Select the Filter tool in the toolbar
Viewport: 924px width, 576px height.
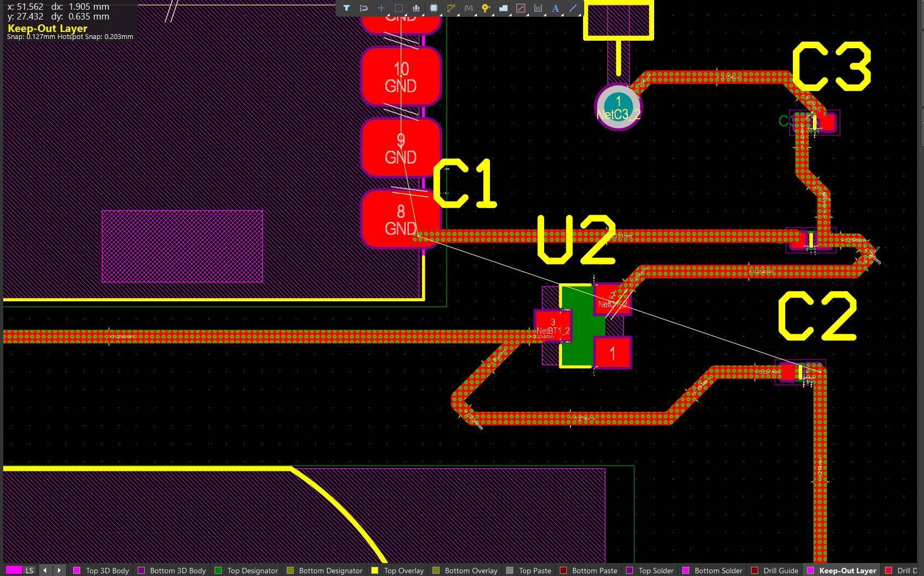pos(346,8)
